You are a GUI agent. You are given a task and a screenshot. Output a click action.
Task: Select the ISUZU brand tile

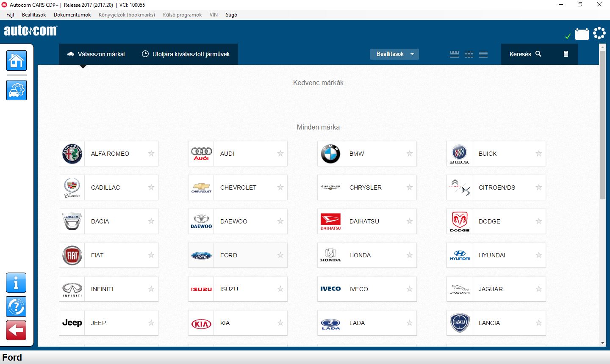coord(238,289)
